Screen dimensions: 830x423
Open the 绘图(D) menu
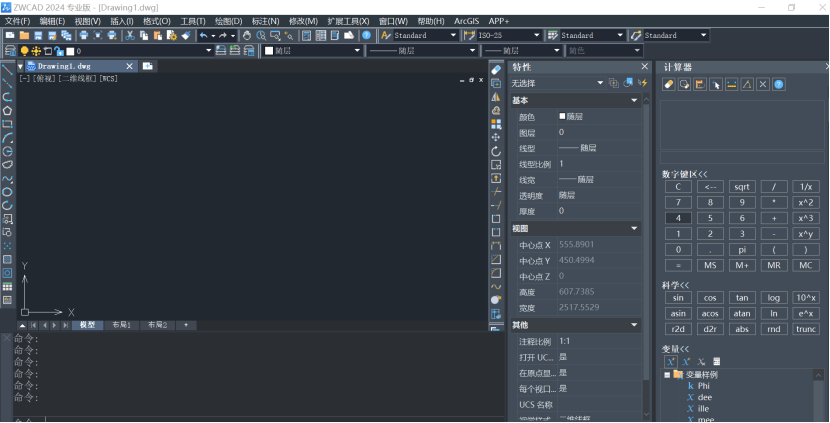pos(229,21)
